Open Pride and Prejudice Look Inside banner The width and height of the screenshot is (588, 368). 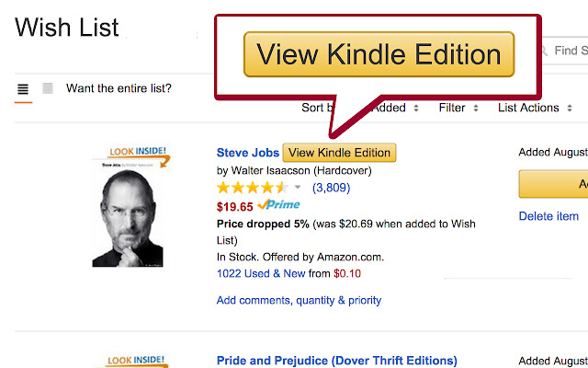(x=135, y=361)
